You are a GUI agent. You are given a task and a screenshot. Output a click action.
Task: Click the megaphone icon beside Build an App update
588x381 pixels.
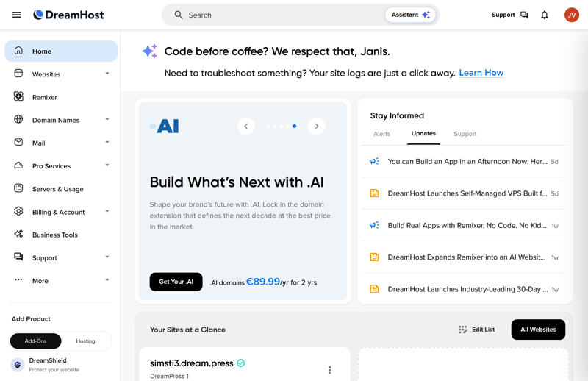click(374, 161)
